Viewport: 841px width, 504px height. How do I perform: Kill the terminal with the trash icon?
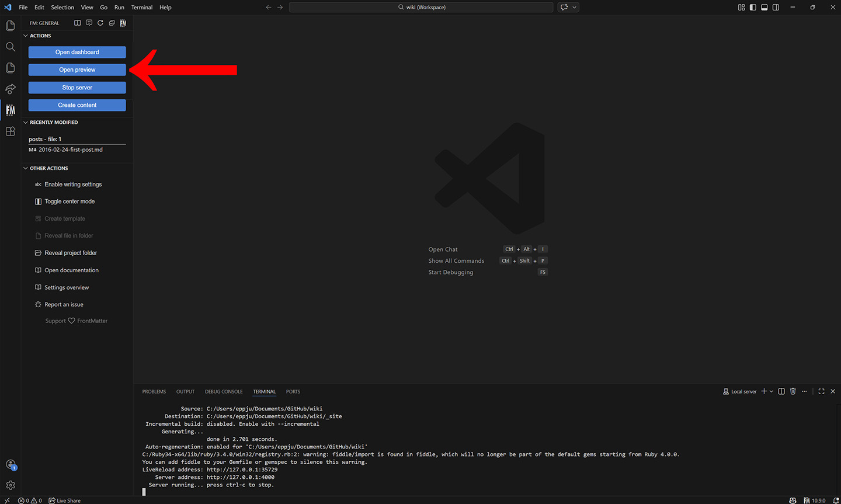pyautogui.click(x=793, y=391)
